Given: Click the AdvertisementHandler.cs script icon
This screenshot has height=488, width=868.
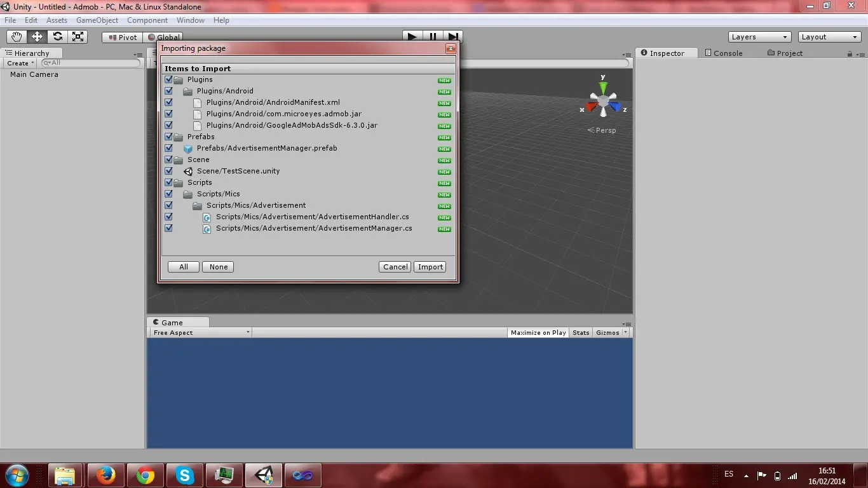Looking at the screenshot, I should (x=207, y=217).
